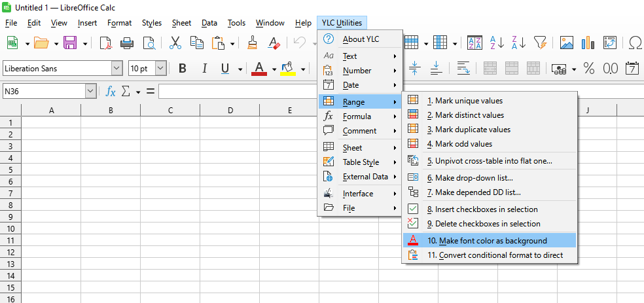Viewport: 644px width, 303px height.
Task: Toggle Italic formatting
Action: tap(204, 68)
